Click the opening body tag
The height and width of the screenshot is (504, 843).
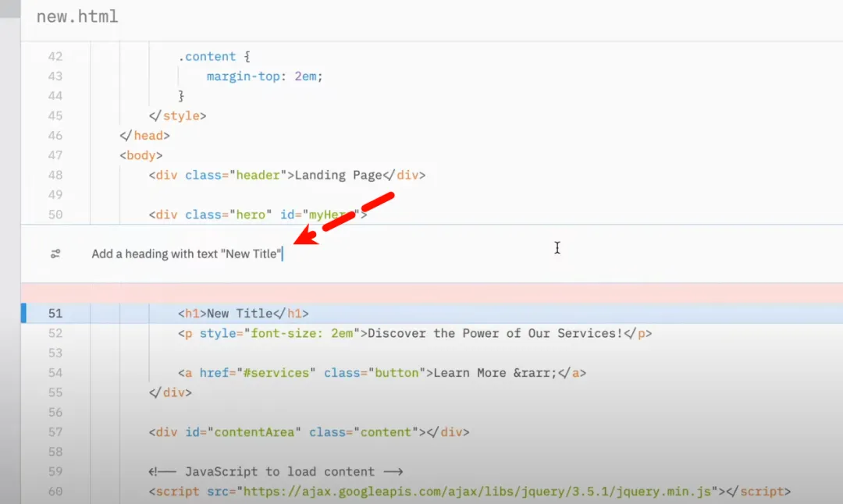point(140,155)
